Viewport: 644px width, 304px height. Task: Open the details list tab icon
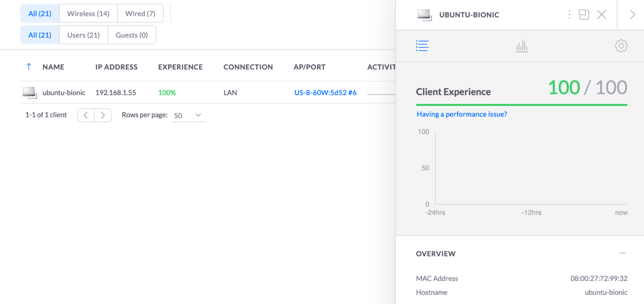(422, 46)
